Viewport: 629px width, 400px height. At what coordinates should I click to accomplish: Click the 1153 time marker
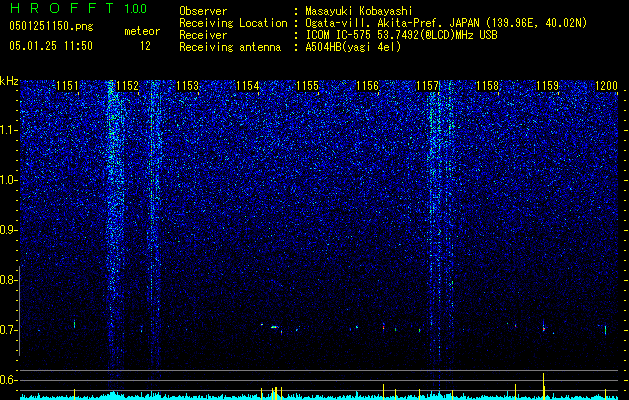tap(187, 86)
